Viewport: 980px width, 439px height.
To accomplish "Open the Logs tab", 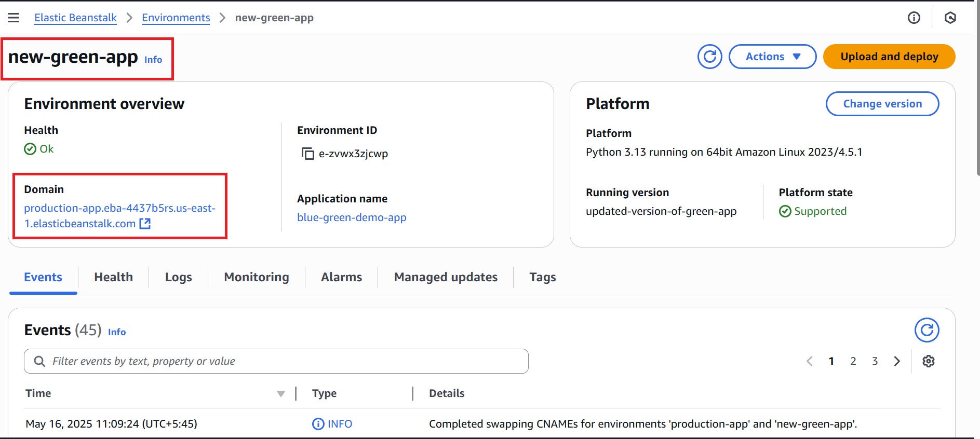I will click(178, 277).
